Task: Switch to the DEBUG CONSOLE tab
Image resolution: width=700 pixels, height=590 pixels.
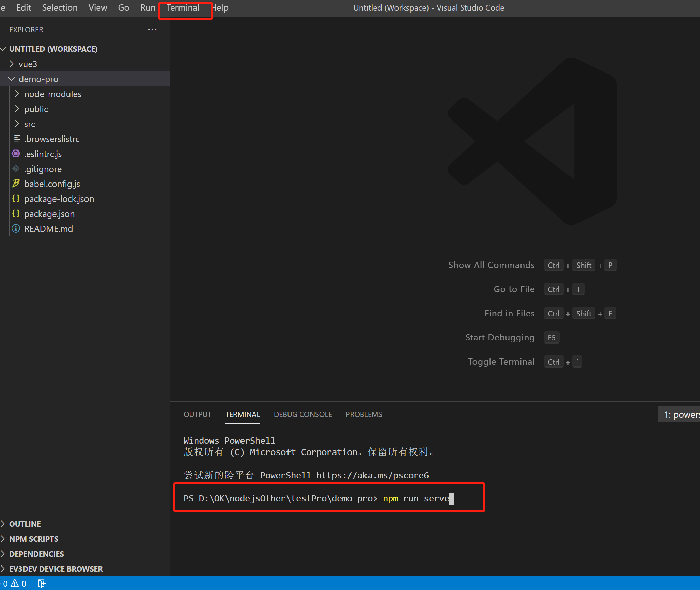Action: [302, 414]
